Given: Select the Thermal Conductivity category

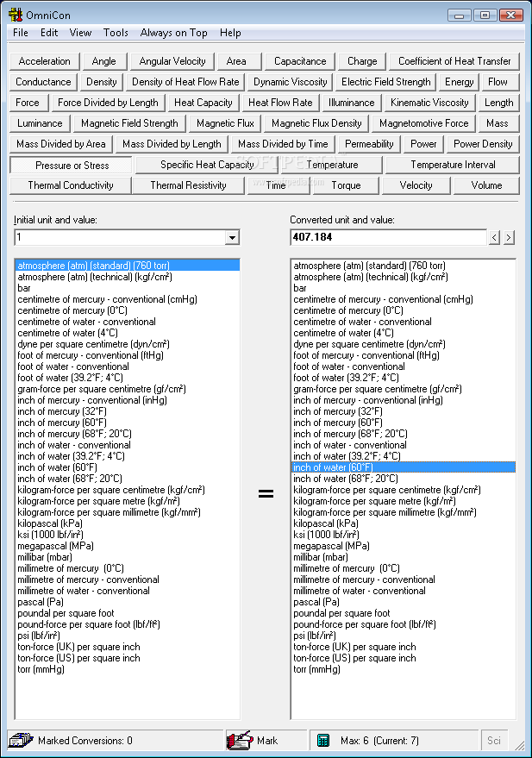Looking at the screenshot, I should point(71,185).
